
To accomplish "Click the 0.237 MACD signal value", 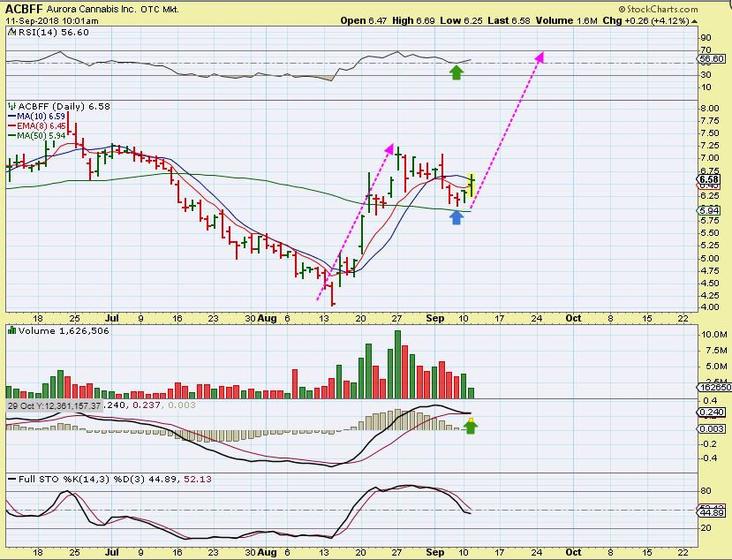I will (145, 405).
